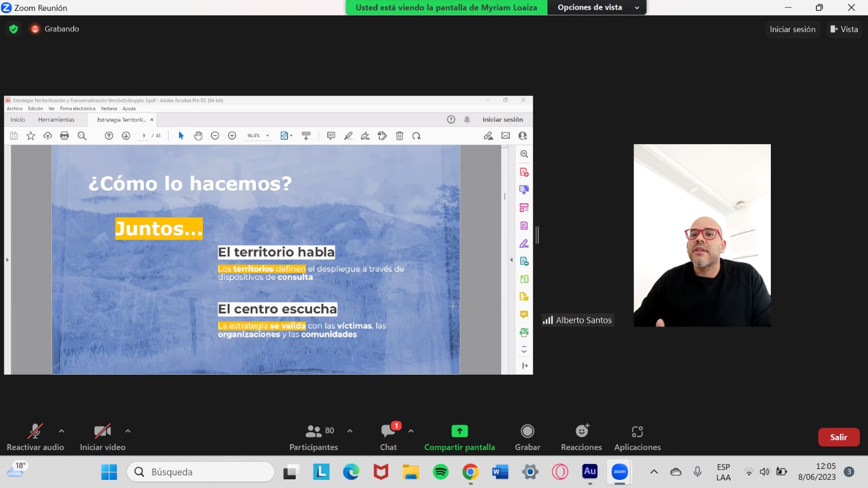Go to next page with down arrow
Screen dimensions: 868x488
(x=126, y=136)
